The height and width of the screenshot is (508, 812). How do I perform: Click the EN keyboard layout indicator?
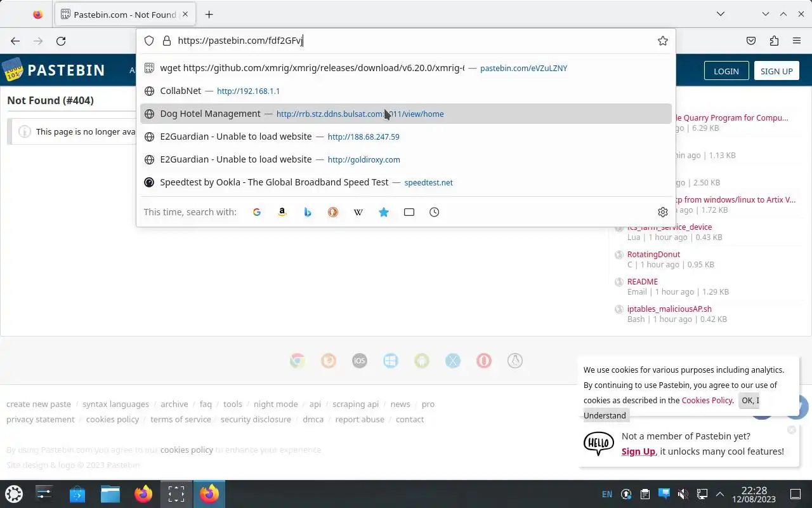click(607, 494)
